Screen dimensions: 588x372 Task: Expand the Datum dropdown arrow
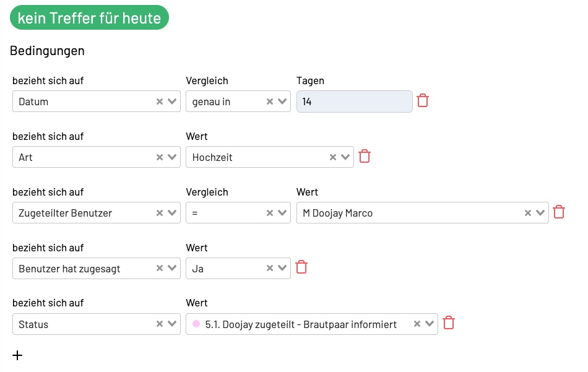[172, 102]
